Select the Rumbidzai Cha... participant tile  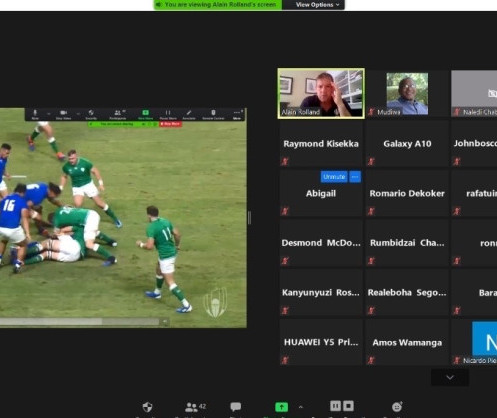407,242
